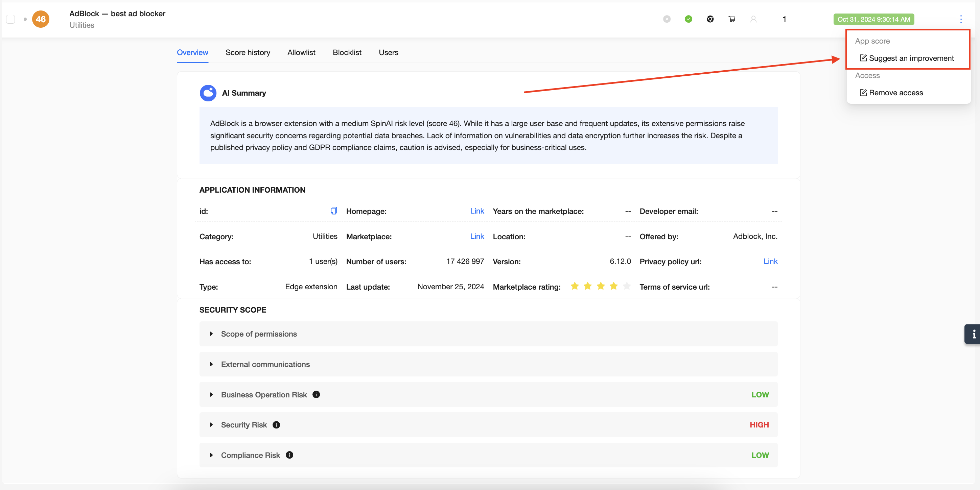The width and height of the screenshot is (980, 490).
Task: Click the gray cancelled status icon
Action: [667, 19]
